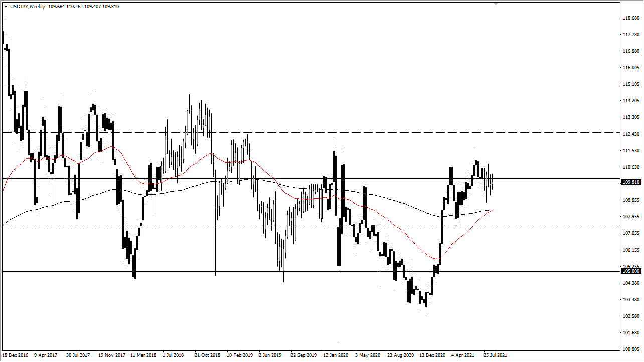Click the highlighted 109.810 current price tag

631,182
